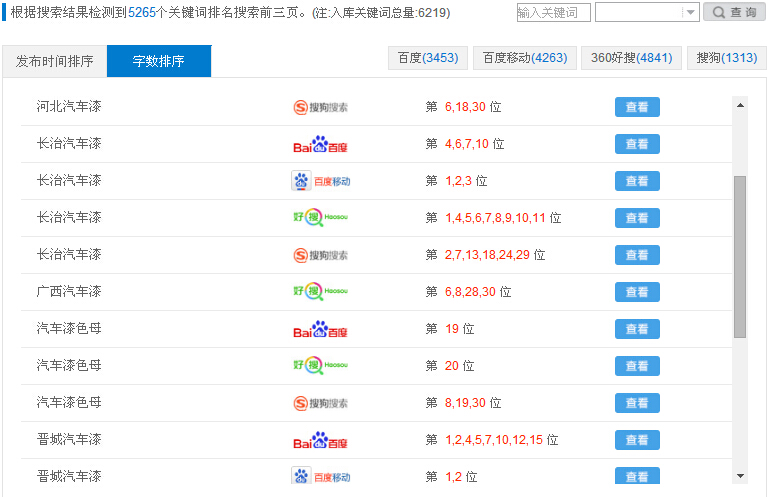Click Sogou logo in 河北汽车漆 row

pyautogui.click(x=320, y=107)
